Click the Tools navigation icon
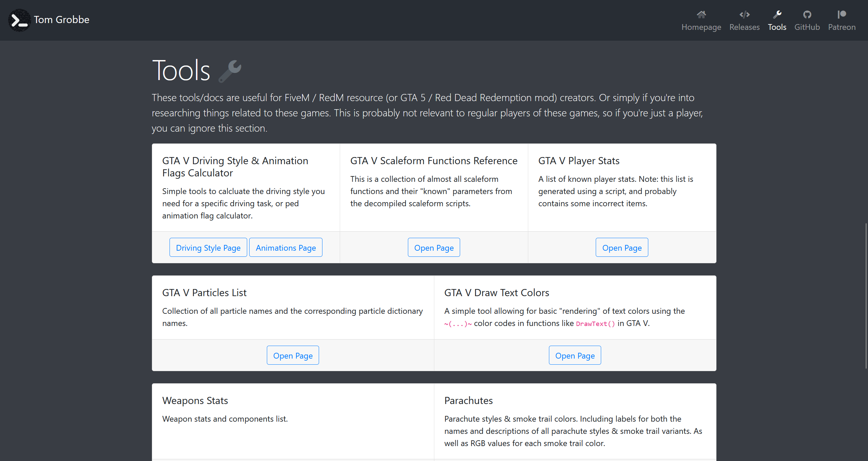 point(777,14)
